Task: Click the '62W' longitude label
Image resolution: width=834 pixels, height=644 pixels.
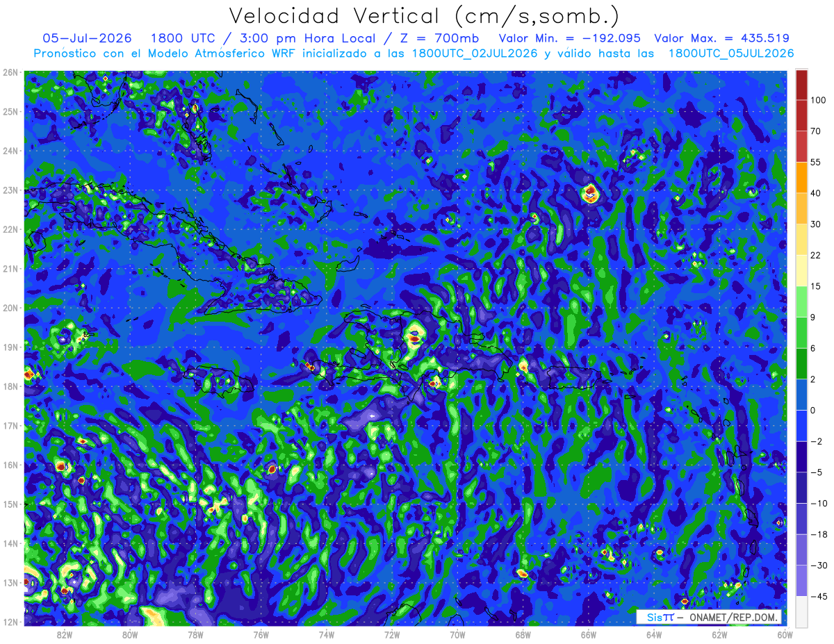Action: click(x=719, y=635)
